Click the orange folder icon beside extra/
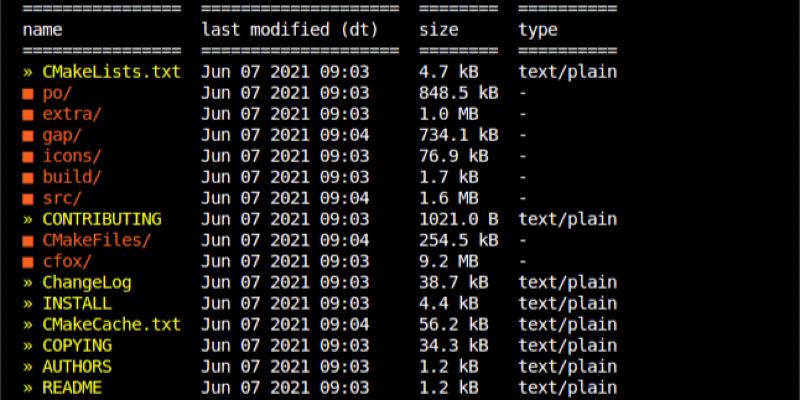This screenshot has height=400, width=800. [28, 114]
